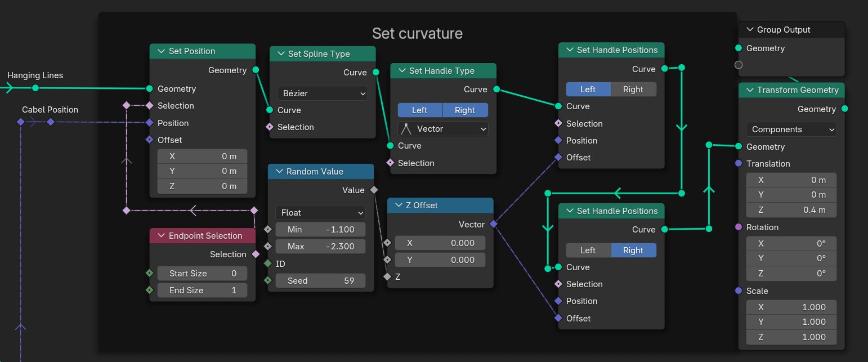Click Selection output socket of Endpoint Selection
The width and height of the screenshot is (868, 362).
[256, 254]
